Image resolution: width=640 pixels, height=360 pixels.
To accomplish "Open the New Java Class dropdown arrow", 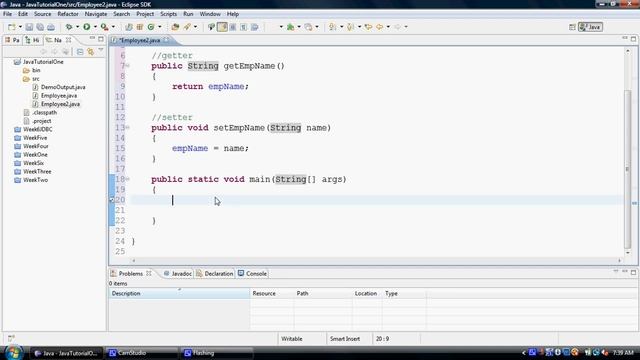I will pyautogui.click(x=160, y=27).
